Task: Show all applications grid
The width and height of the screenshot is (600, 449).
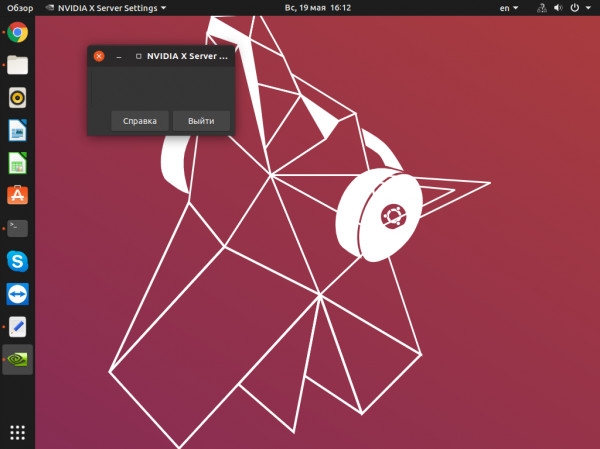Action: point(17,433)
